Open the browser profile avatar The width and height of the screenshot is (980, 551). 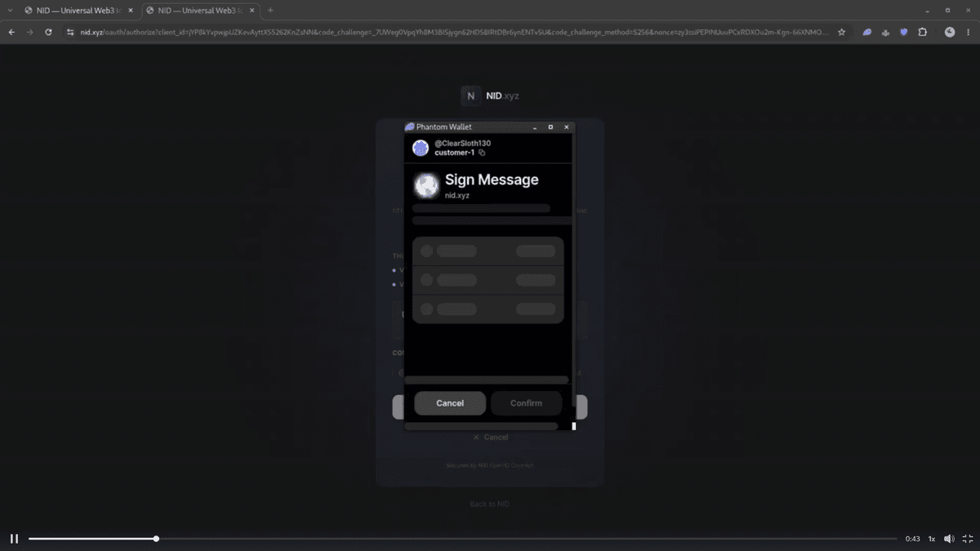tap(950, 32)
